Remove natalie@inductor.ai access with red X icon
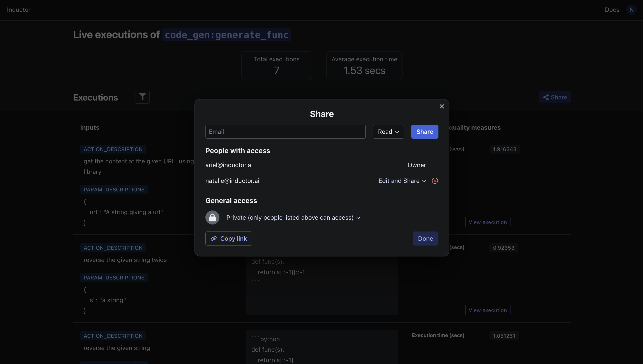Image resolution: width=643 pixels, height=364 pixels. click(435, 181)
